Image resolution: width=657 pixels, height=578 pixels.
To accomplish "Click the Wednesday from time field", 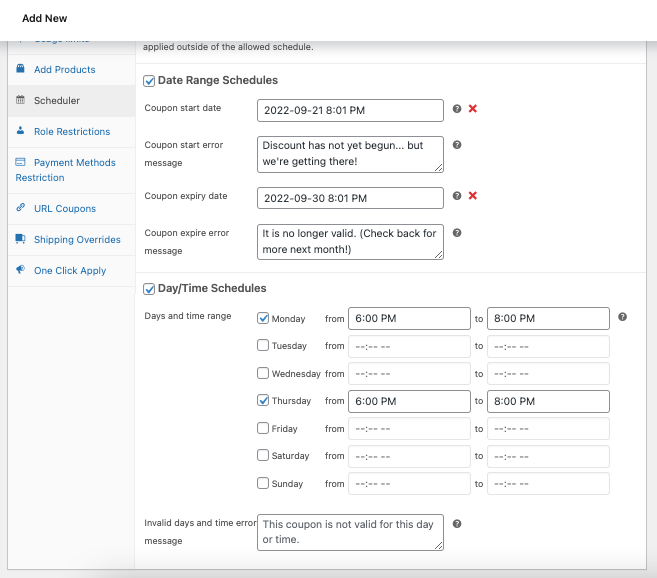I will [x=409, y=374].
